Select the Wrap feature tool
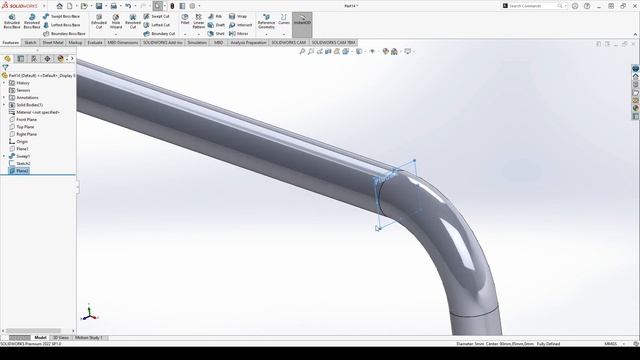The width and height of the screenshot is (640, 360). click(238, 16)
